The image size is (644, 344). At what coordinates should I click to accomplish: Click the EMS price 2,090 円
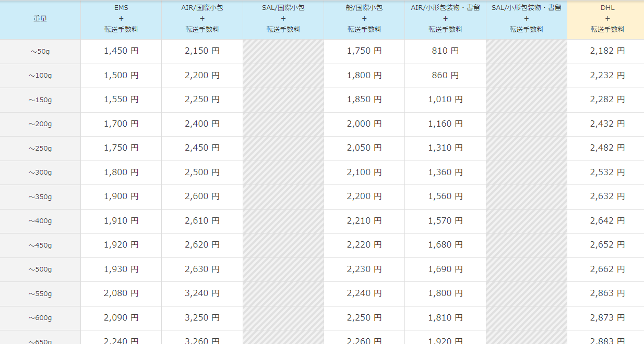tap(121, 318)
